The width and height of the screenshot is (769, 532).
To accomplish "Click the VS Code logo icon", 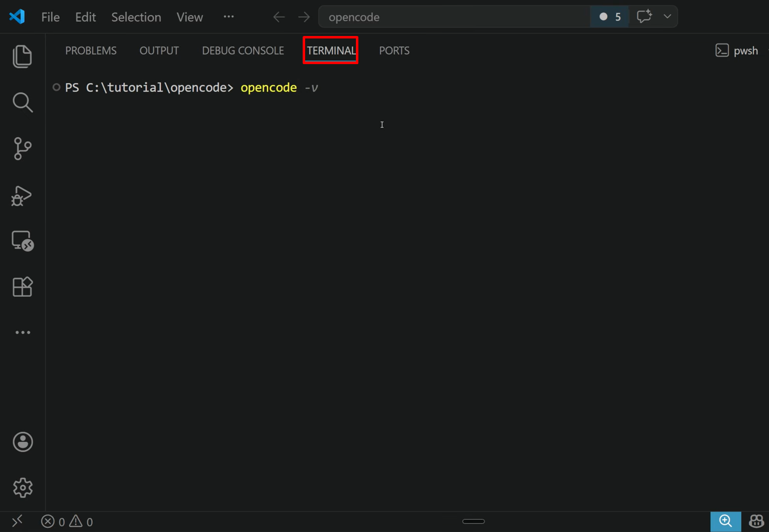I will click(x=17, y=17).
